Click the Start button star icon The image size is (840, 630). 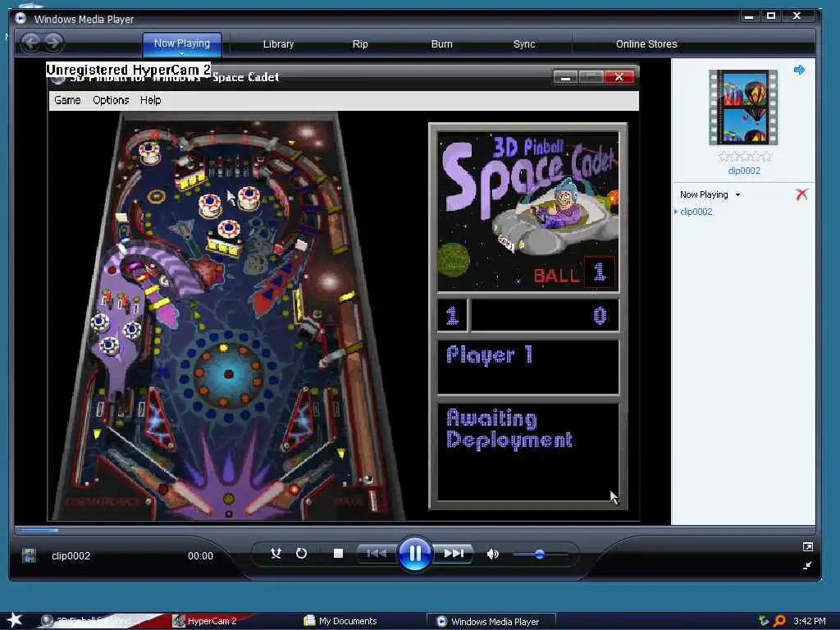pos(14,620)
